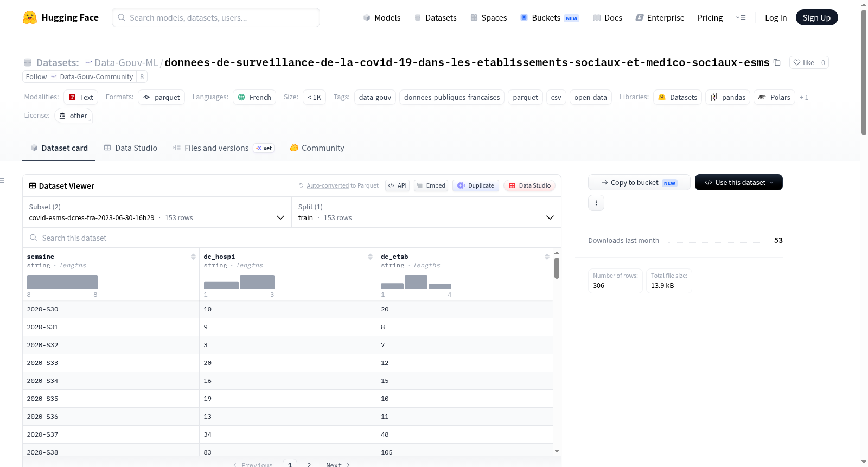The height and width of the screenshot is (467, 868).
Task: Open Enterprise in top navigation
Action: (660, 17)
